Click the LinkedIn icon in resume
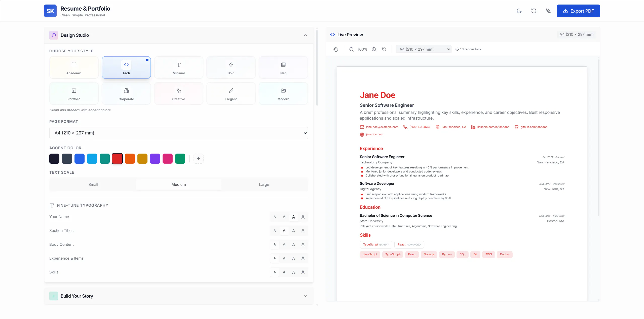 coord(473,127)
